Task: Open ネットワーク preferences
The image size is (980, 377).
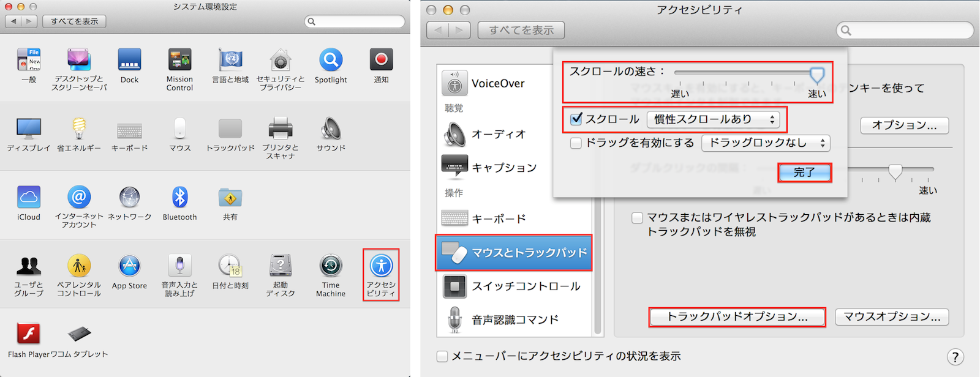Action: [x=129, y=197]
